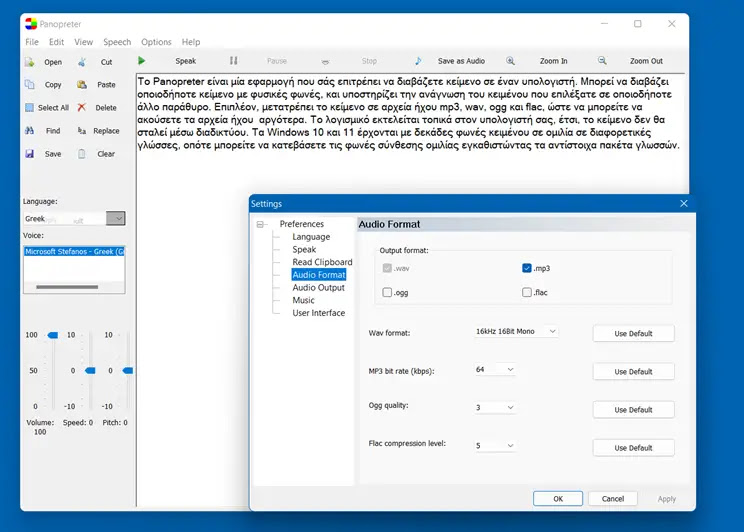Open the Flac compression level dropdown
This screenshot has width=744, height=532.
point(495,446)
